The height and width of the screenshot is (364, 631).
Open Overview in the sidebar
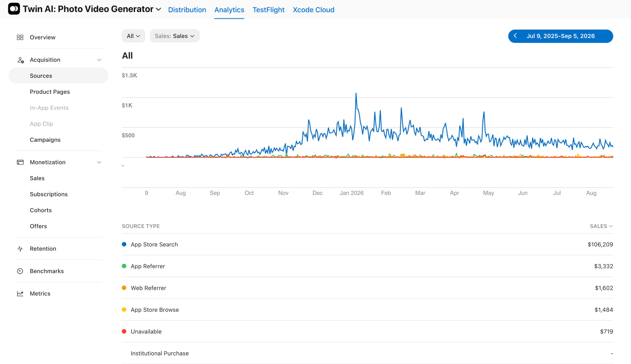point(42,37)
